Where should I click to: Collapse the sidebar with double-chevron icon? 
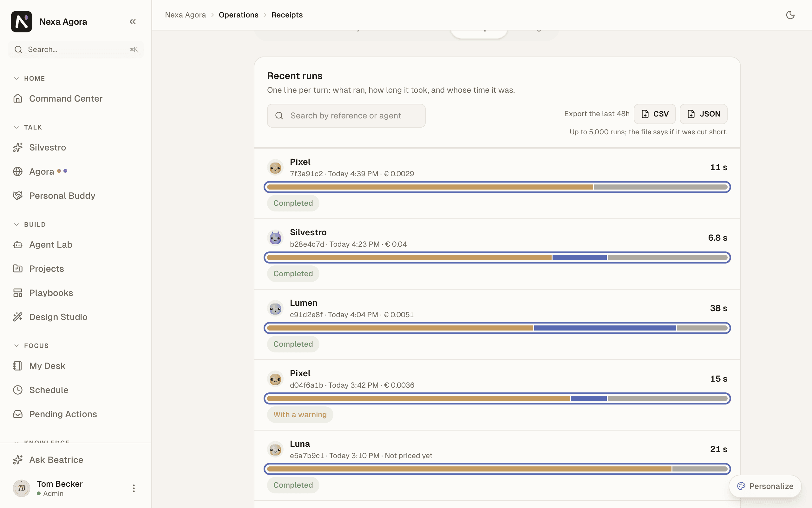133,22
